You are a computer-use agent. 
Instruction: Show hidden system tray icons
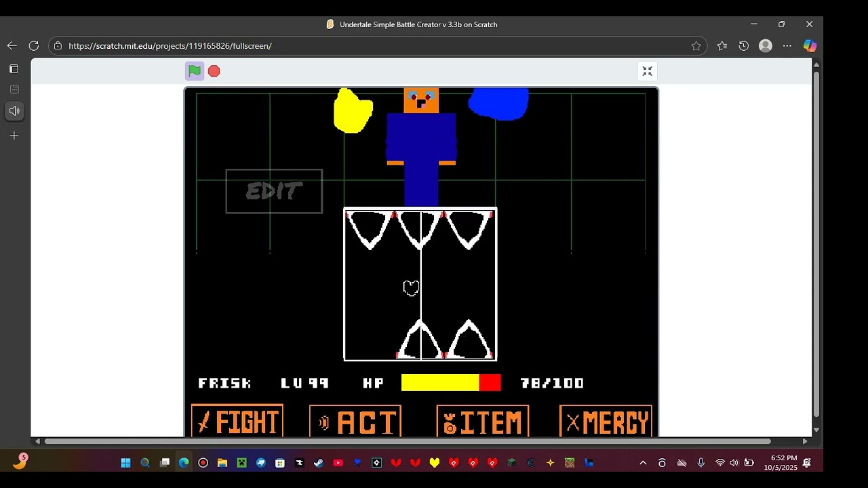click(643, 463)
